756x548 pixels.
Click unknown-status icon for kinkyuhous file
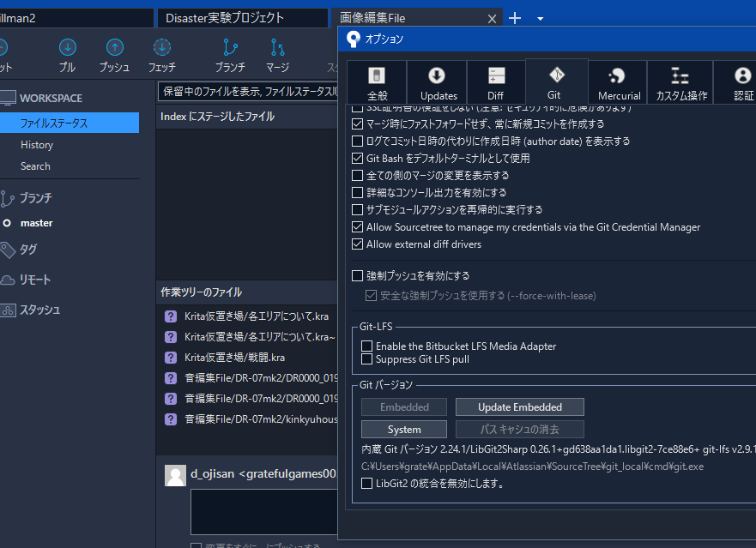pyautogui.click(x=171, y=419)
